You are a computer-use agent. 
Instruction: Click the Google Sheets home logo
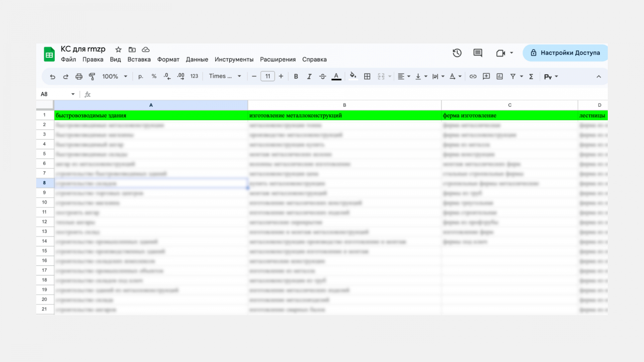click(x=49, y=54)
